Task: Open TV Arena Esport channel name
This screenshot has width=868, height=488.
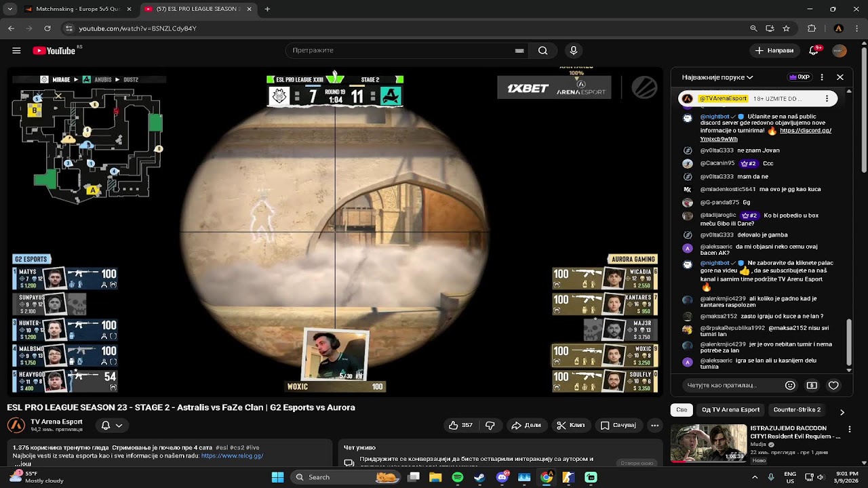Action: click(x=56, y=422)
